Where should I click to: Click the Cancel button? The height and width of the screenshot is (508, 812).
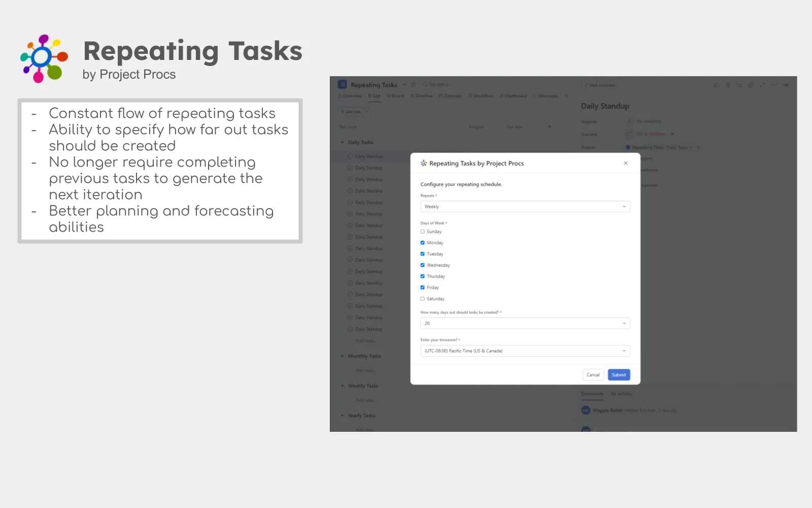593,375
